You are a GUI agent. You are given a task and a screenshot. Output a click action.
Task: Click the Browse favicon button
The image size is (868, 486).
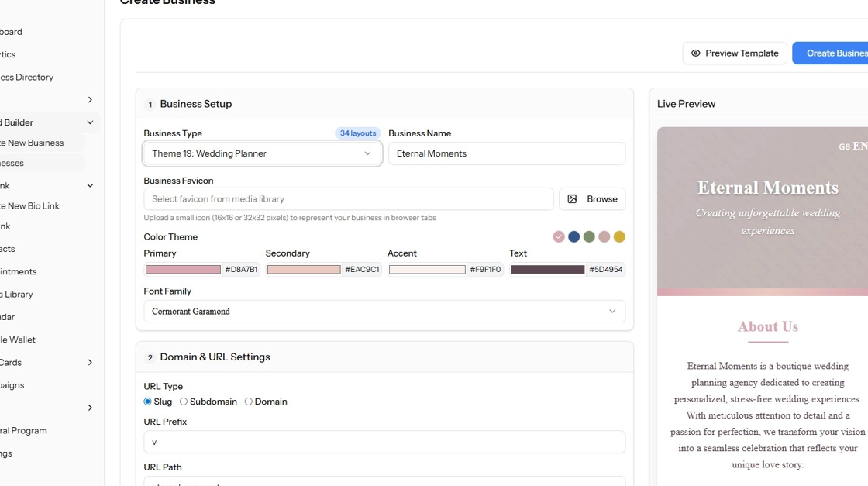[592, 198]
